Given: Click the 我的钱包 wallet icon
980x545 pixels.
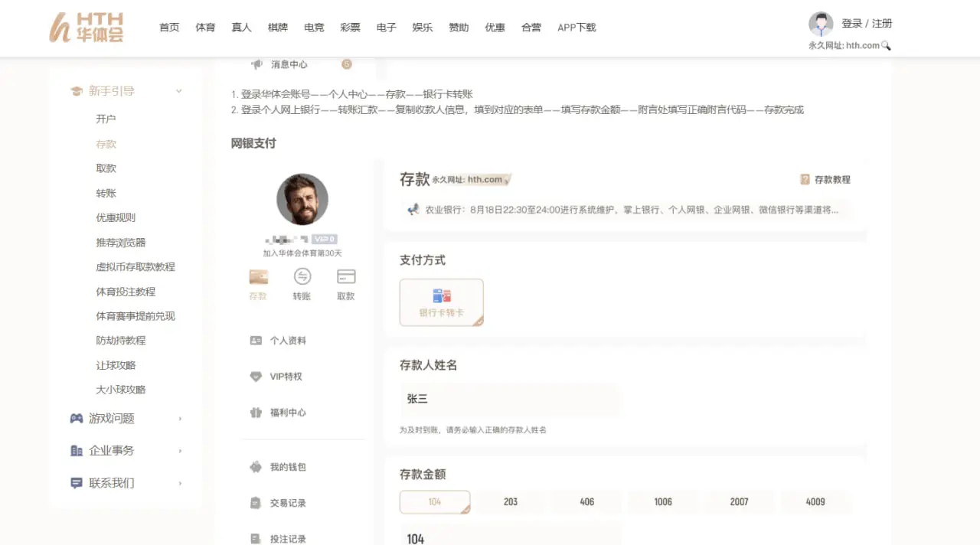Looking at the screenshot, I should pos(256,466).
